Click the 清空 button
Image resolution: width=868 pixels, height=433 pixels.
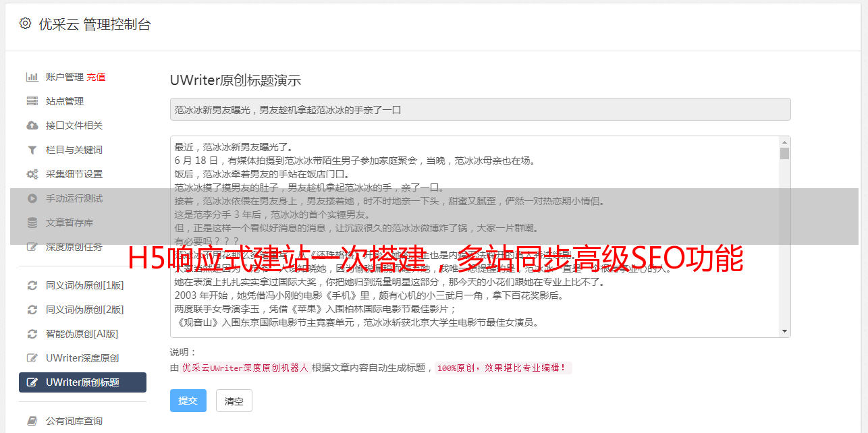pyautogui.click(x=234, y=401)
